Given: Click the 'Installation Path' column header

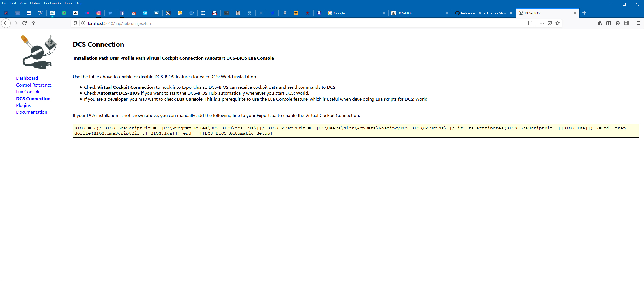Looking at the screenshot, I should 91,58.
